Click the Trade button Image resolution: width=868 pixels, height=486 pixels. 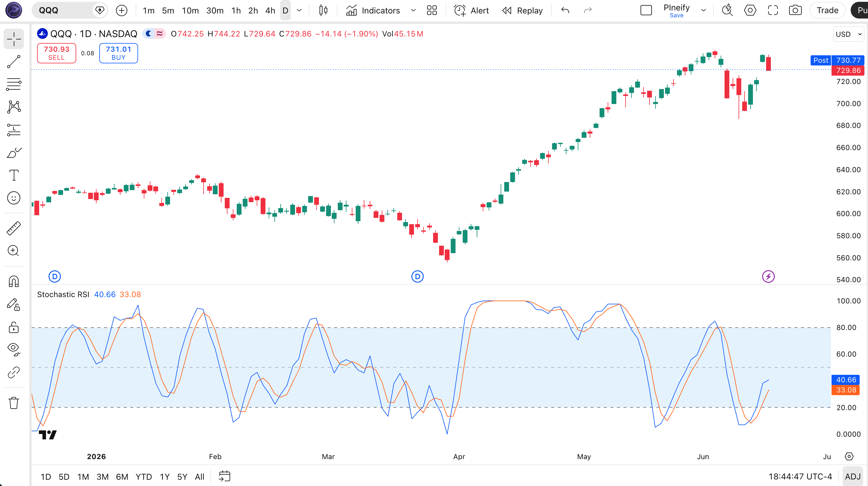coord(827,10)
